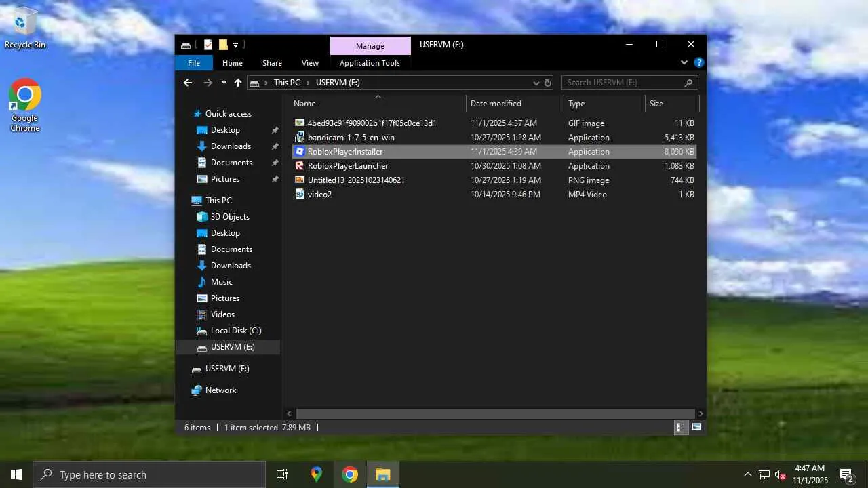This screenshot has width=868, height=488.
Task: Select the RobloxPlayerLauncher file
Action: coord(494,166)
